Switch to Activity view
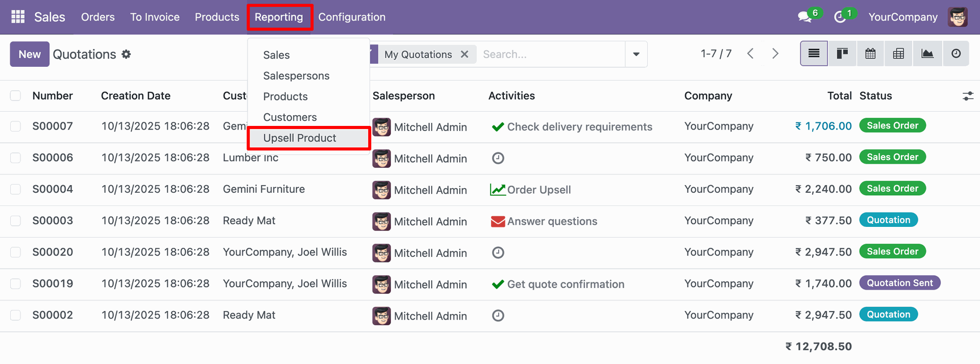 [x=956, y=54]
